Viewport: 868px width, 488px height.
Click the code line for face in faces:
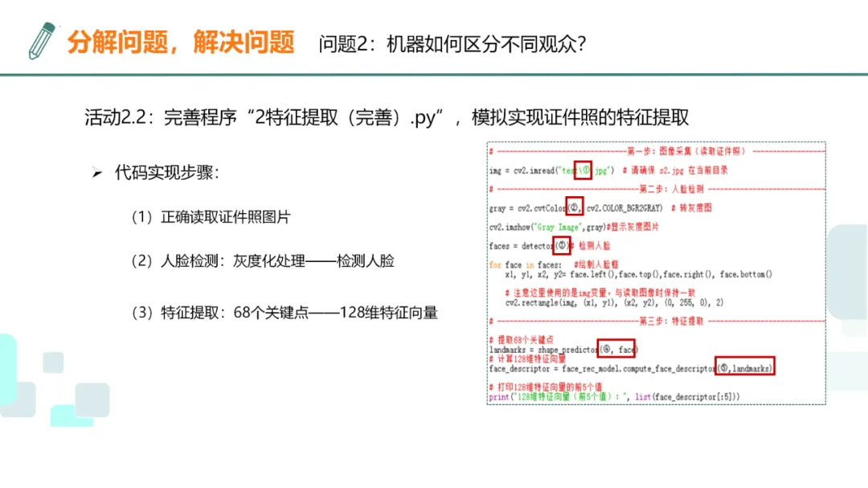pos(525,265)
